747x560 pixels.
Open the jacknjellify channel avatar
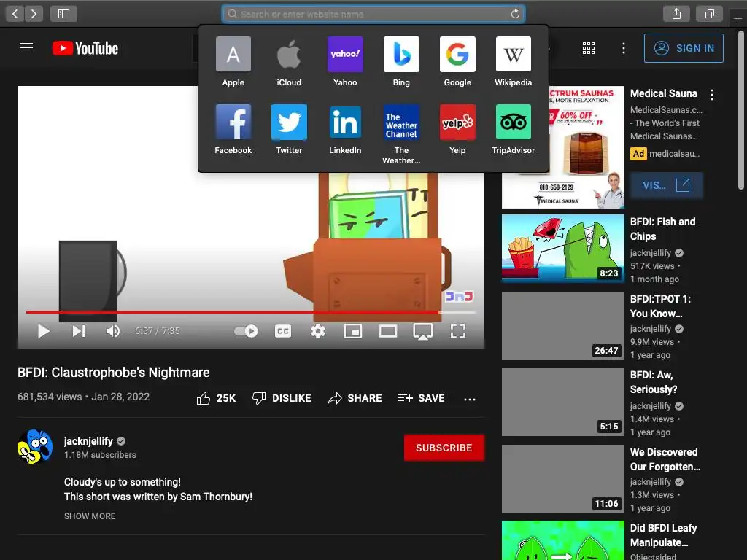click(x=35, y=447)
